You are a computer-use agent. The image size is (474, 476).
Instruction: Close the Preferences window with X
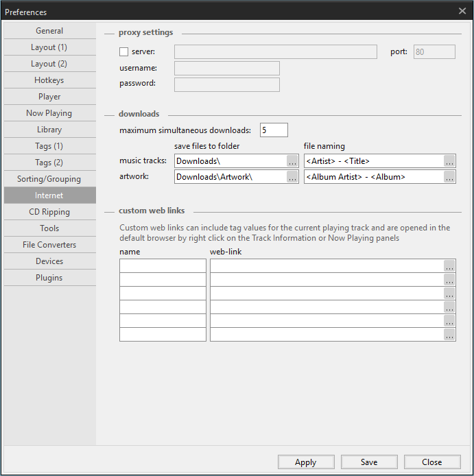[x=462, y=10]
